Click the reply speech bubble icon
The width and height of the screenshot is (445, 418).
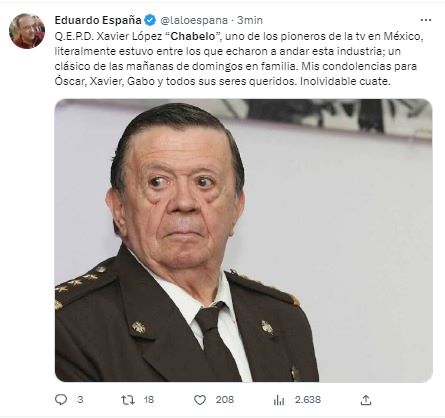pyautogui.click(x=61, y=399)
